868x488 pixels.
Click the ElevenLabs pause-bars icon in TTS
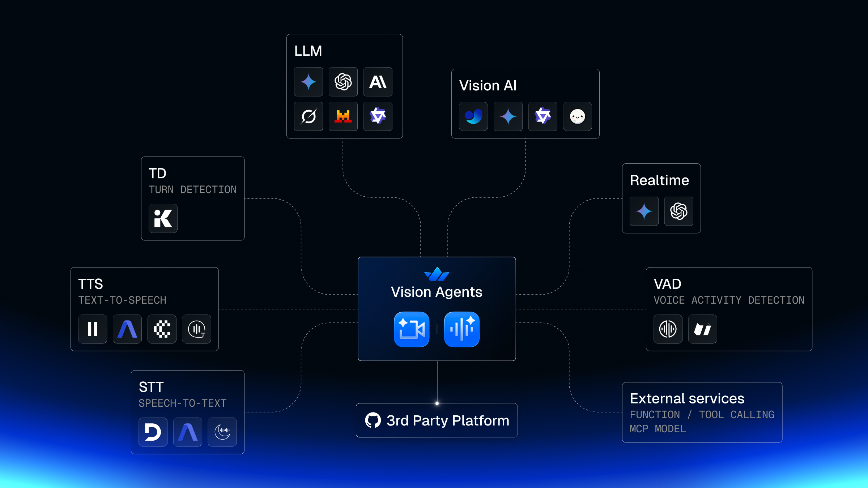click(x=93, y=329)
